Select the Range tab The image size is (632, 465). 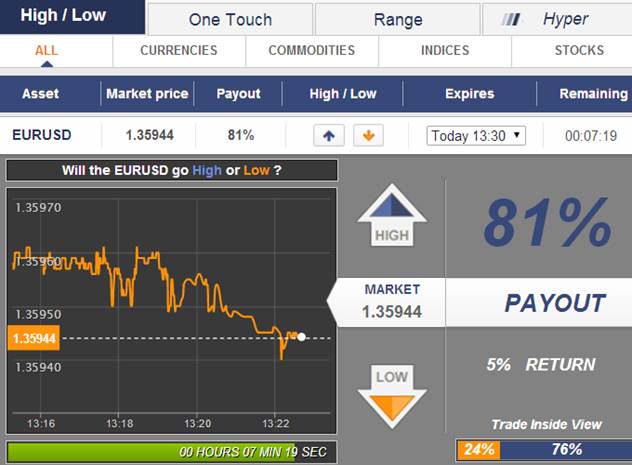click(x=397, y=19)
